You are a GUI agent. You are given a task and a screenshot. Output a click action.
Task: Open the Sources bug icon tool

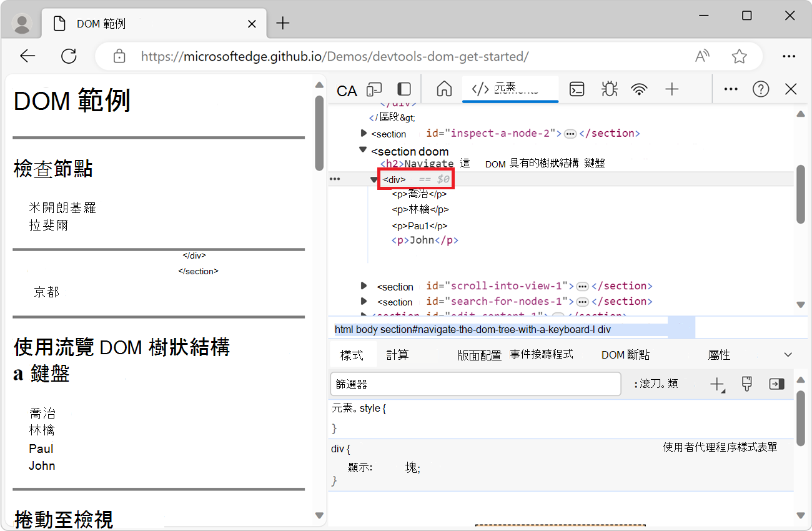coord(609,89)
